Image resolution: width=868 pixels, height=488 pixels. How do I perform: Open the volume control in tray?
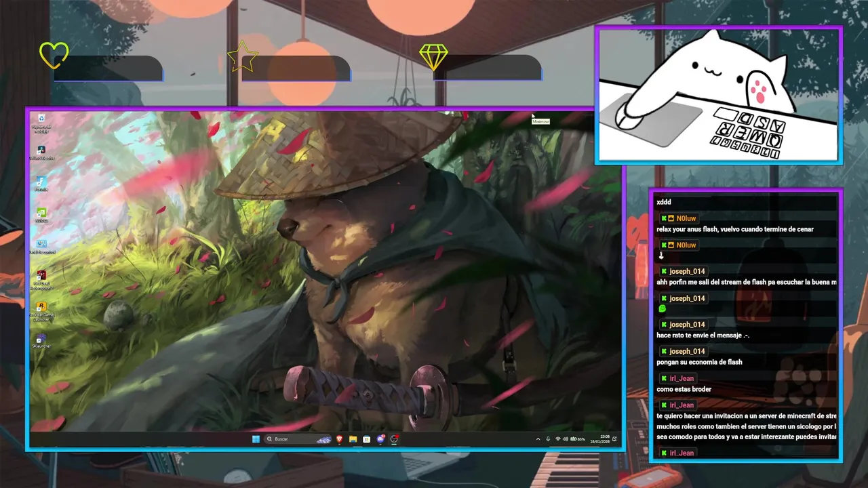click(x=565, y=439)
